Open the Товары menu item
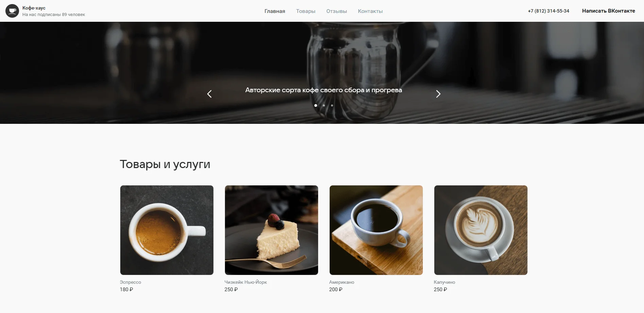Image resolution: width=644 pixels, height=313 pixels. pyautogui.click(x=306, y=11)
